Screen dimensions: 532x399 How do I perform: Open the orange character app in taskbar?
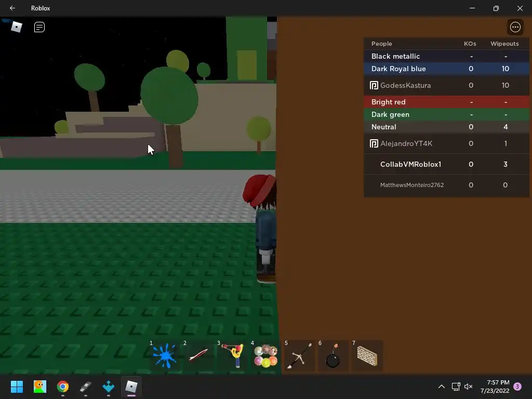pyautogui.click(x=39, y=387)
